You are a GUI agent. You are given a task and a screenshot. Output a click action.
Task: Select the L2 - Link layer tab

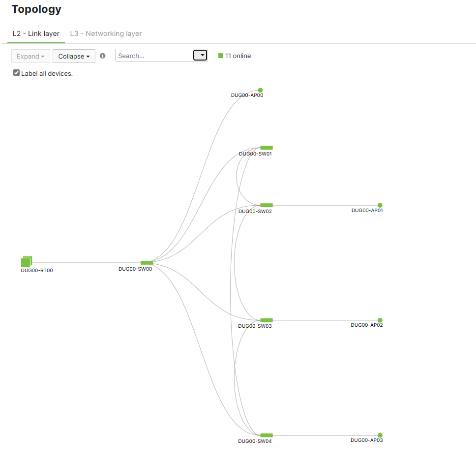pyautogui.click(x=36, y=33)
